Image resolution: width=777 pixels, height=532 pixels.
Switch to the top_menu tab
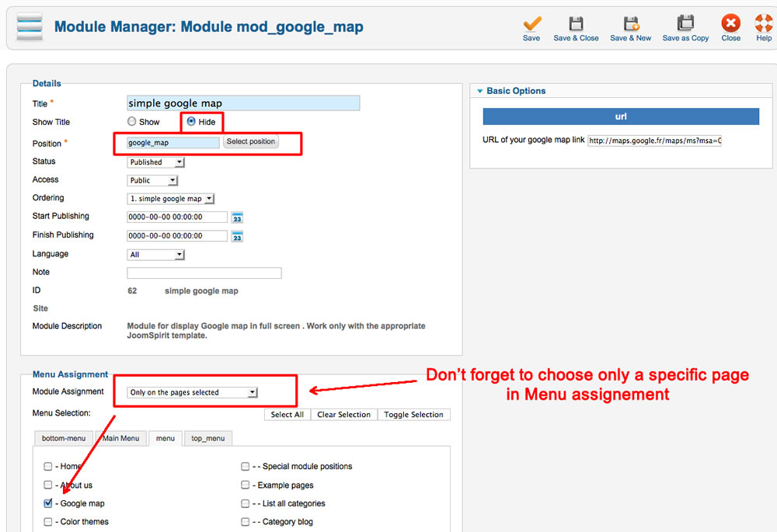(x=207, y=439)
